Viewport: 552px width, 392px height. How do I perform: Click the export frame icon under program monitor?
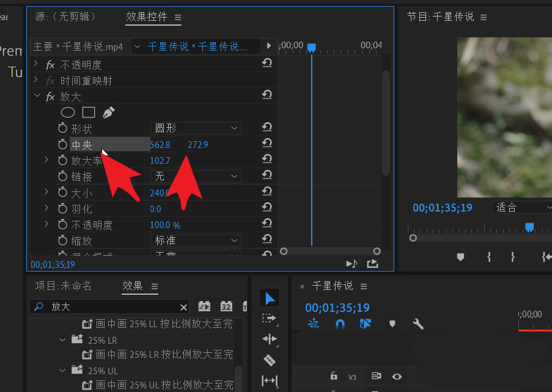coord(373,264)
